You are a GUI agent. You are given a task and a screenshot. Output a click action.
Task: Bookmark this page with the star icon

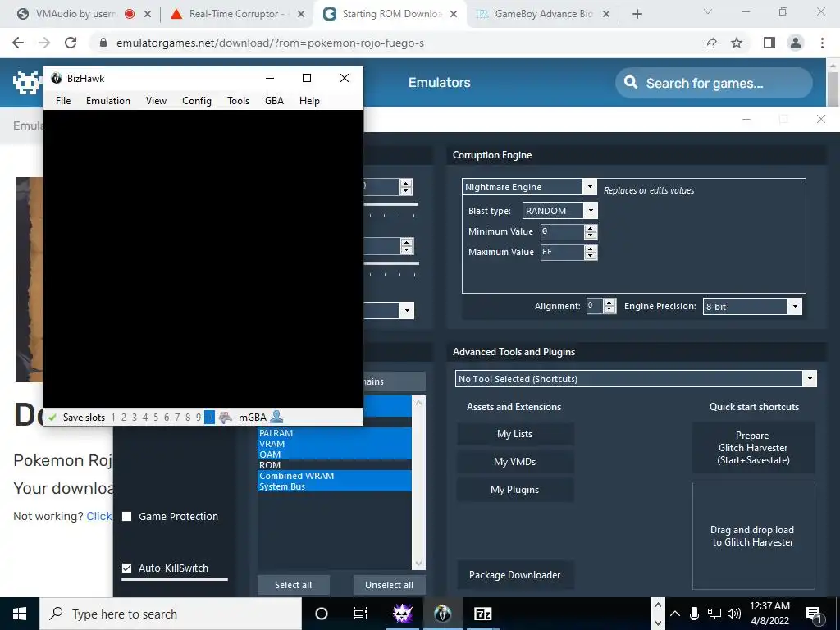pos(737,43)
